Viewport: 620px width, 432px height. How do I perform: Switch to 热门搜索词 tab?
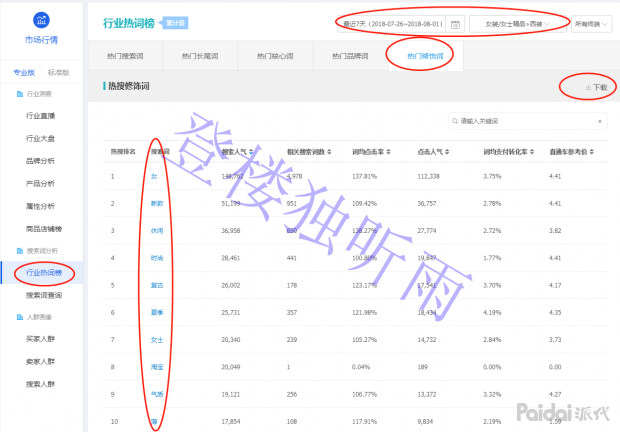pyautogui.click(x=125, y=56)
